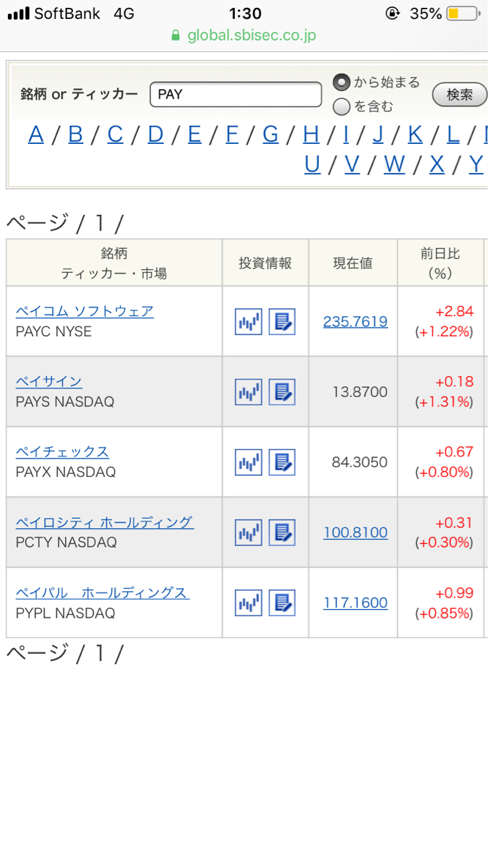Open the chart icon for PAYS ペイサイン

(248, 391)
